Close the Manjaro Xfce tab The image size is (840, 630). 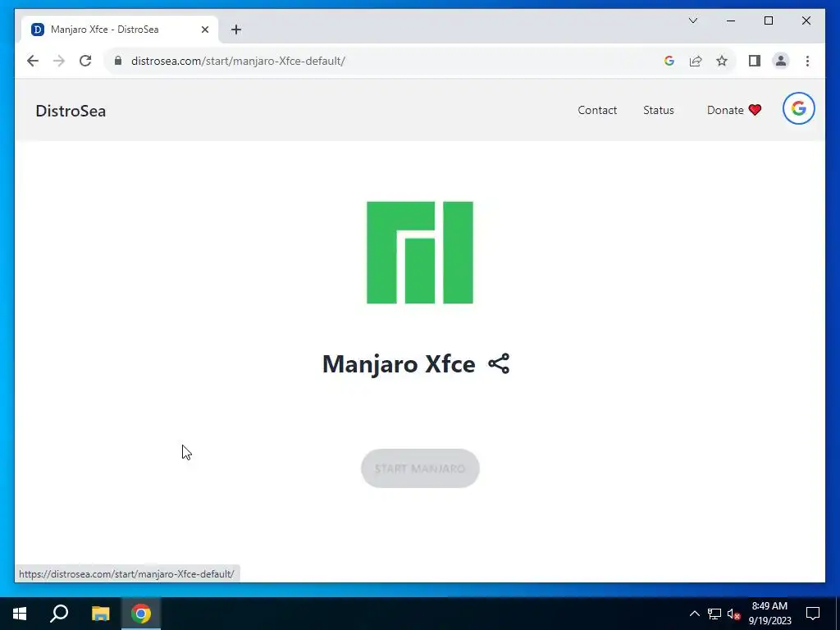pos(204,30)
